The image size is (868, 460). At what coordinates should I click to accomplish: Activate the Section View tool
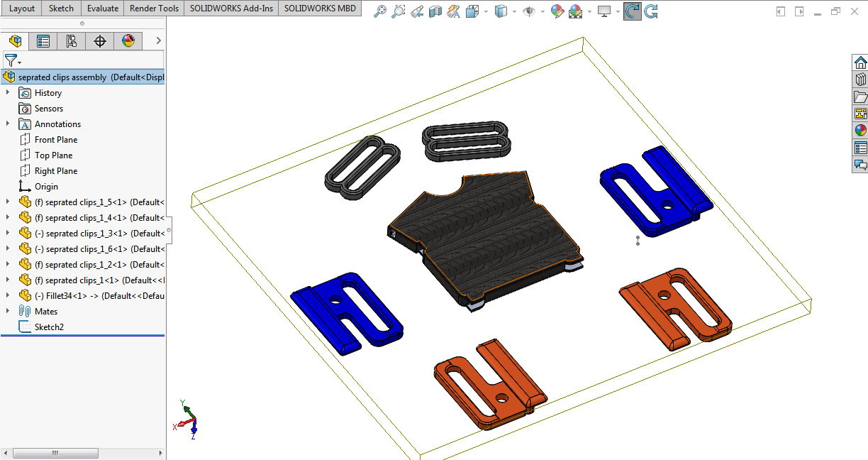(x=435, y=11)
